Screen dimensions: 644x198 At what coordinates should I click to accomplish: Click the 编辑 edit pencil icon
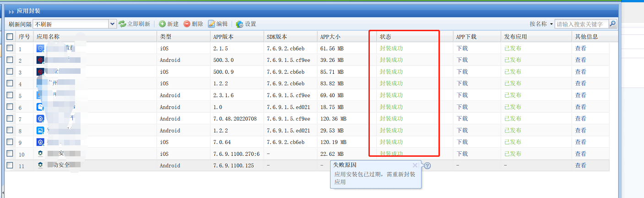(211, 24)
